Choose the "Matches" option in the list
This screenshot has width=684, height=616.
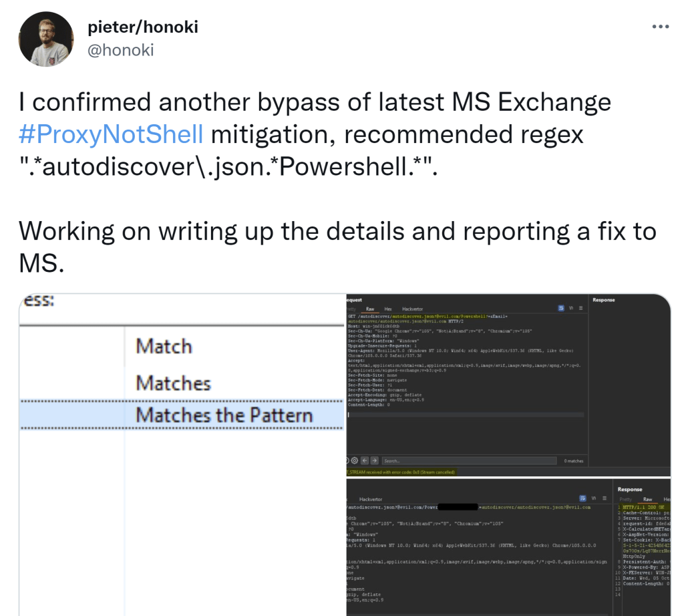[173, 383]
